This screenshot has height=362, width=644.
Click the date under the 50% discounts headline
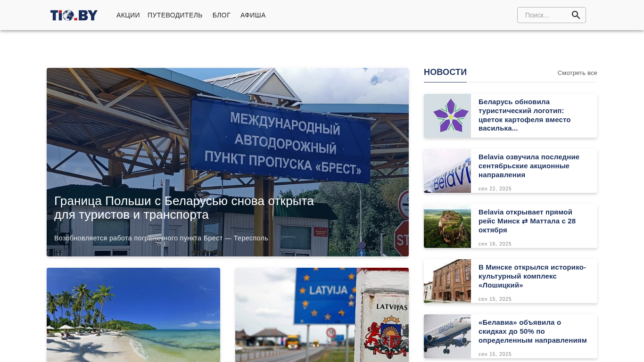click(x=495, y=354)
